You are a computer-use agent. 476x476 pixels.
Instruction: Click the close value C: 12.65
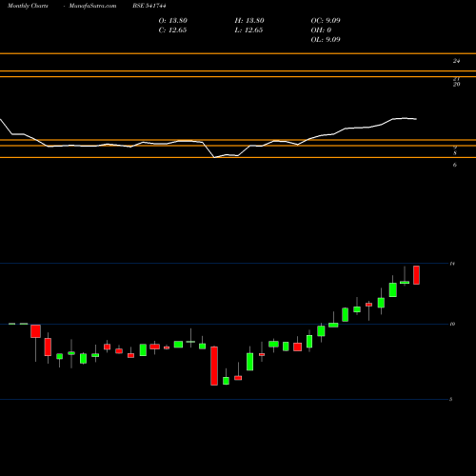click(172, 30)
